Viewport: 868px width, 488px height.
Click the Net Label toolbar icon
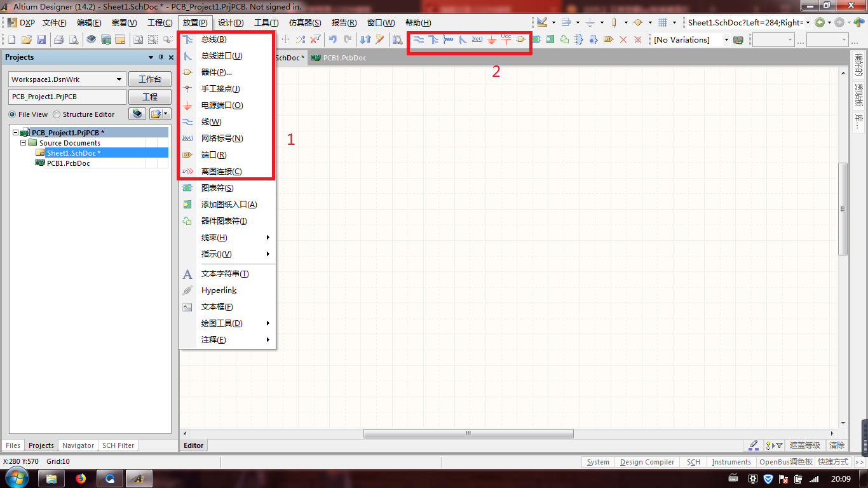(x=477, y=39)
